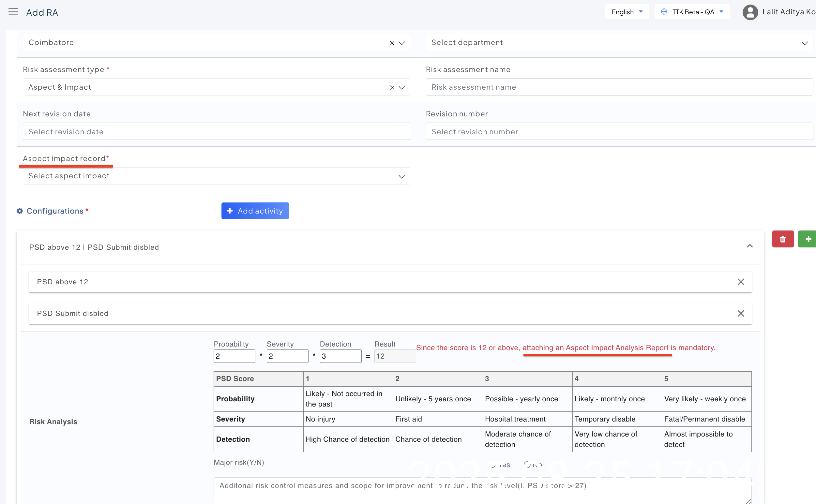Open the Select aspect impact dropdown
Viewport: 816px width, 504px height.
pyautogui.click(x=216, y=176)
